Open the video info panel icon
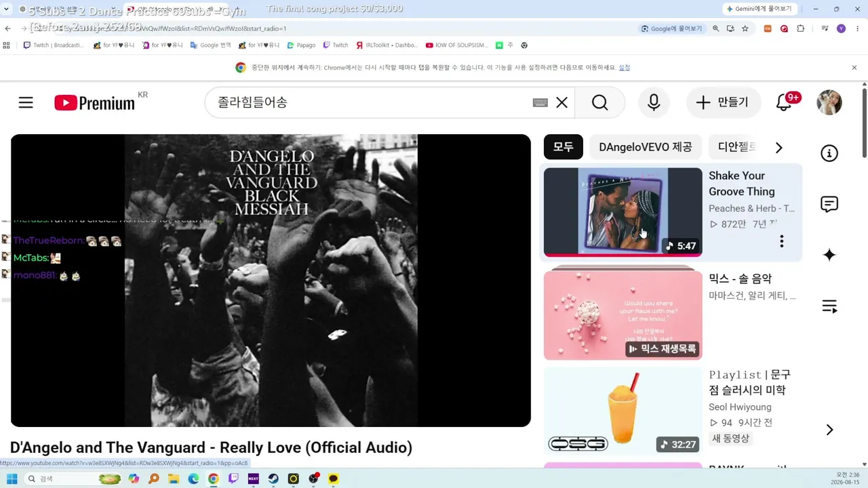Viewport: 868px width, 488px height. pos(829,153)
